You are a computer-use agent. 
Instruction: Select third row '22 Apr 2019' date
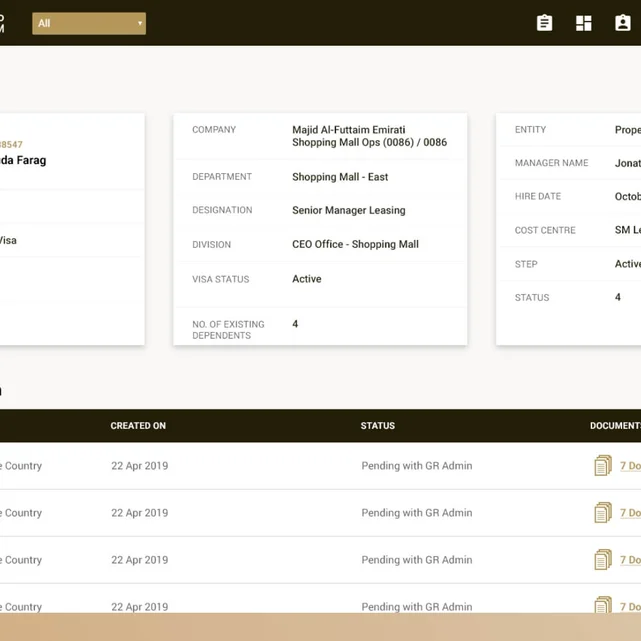(x=139, y=560)
